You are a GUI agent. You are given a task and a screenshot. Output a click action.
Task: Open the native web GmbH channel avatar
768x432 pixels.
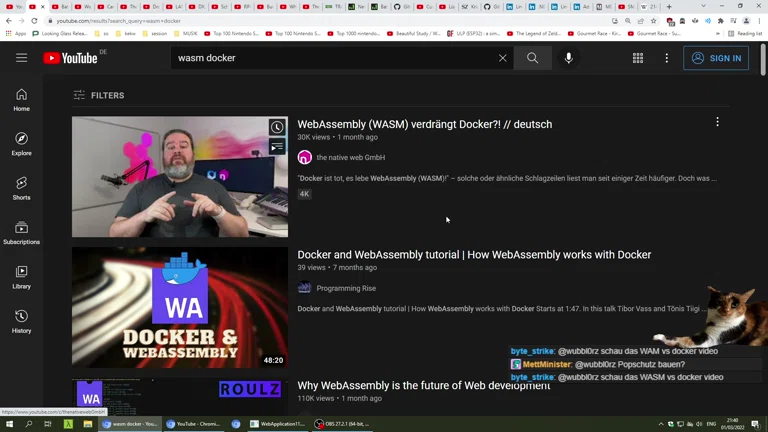(305, 157)
